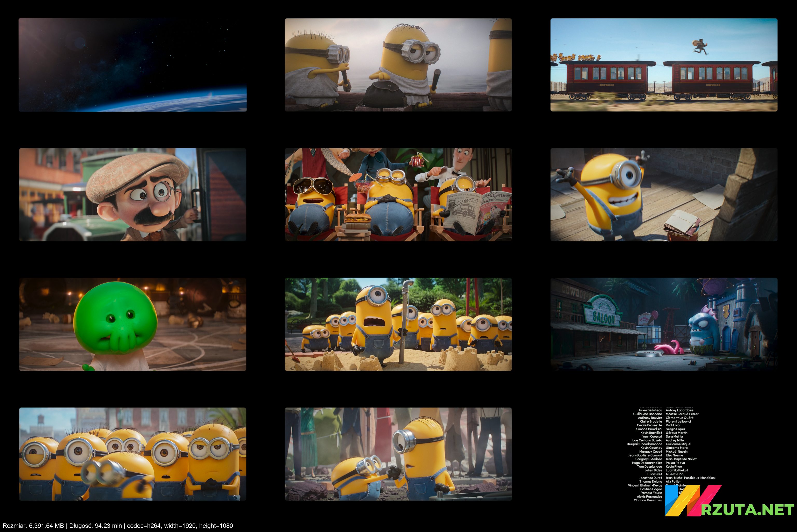Click the 'Długość: 94.23 min' duration text
Image resolution: width=797 pixels, height=532 pixels.
[x=96, y=526]
